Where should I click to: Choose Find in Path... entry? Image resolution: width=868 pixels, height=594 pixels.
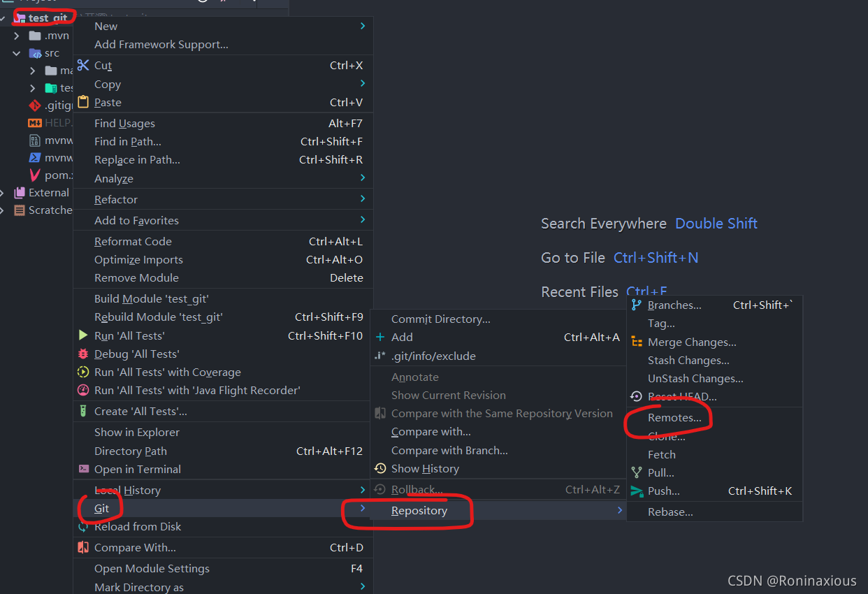click(x=223, y=141)
